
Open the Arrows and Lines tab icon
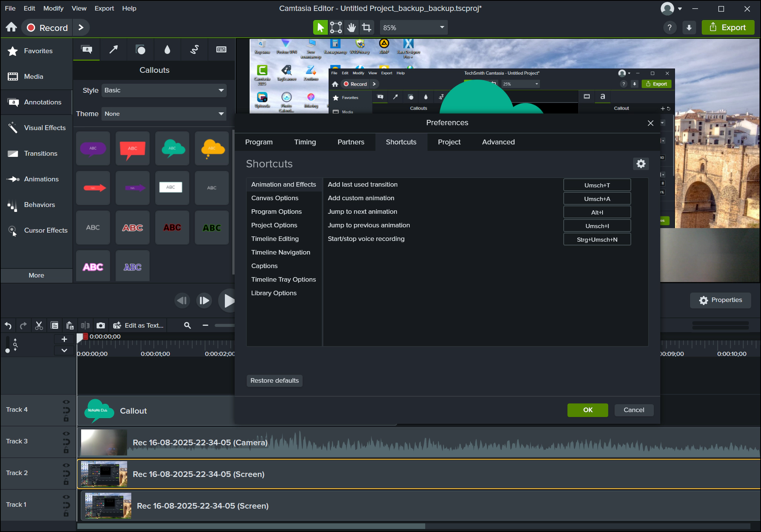pos(113,49)
